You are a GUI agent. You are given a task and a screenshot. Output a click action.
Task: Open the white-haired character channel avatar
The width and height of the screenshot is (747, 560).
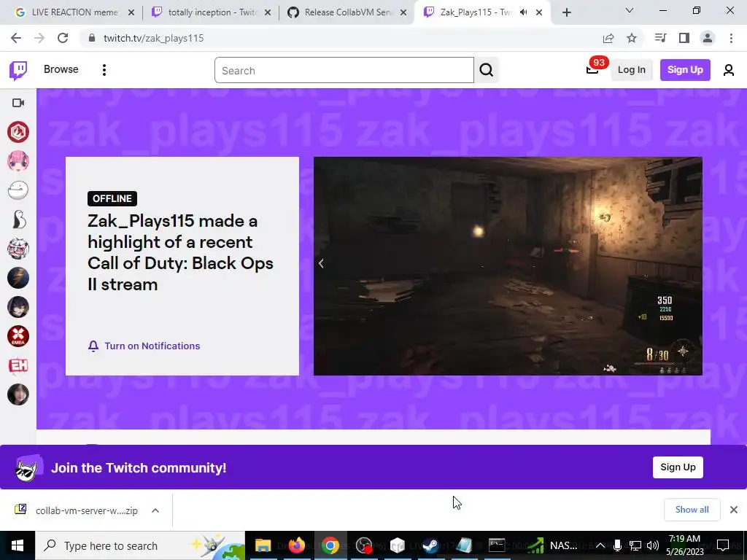18,249
